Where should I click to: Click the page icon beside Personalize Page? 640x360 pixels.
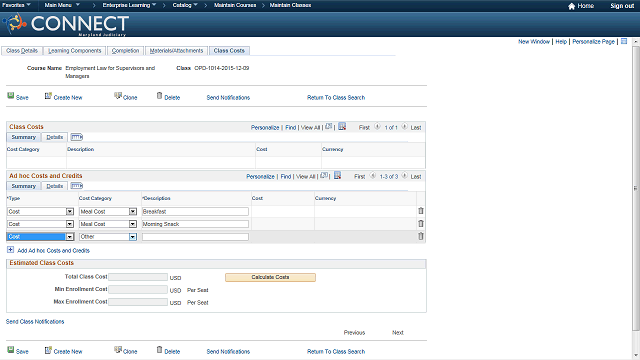(624, 41)
